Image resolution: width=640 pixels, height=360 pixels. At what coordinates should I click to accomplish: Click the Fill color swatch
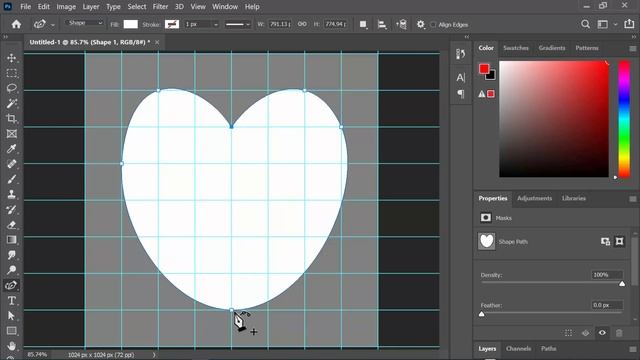click(x=131, y=24)
